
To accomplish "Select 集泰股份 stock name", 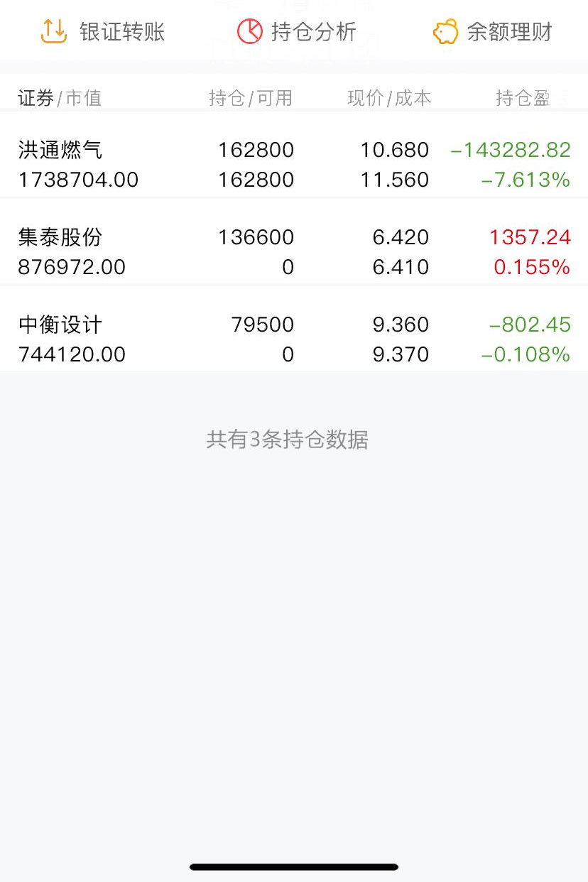I will pos(60,237).
